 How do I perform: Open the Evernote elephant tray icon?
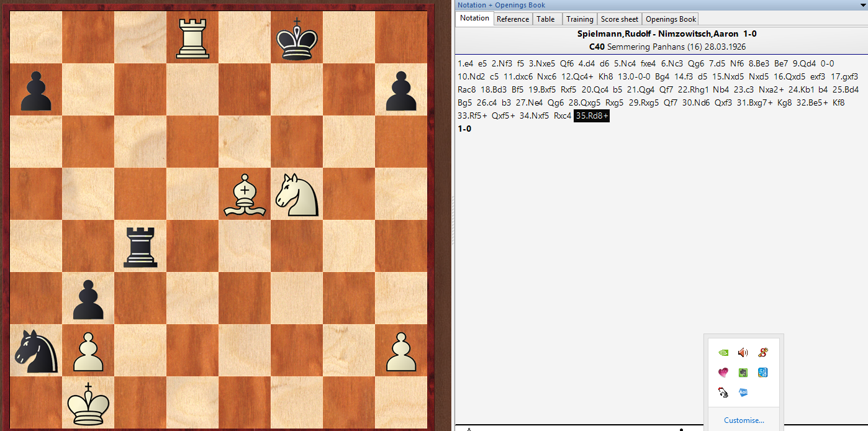tap(743, 373)
